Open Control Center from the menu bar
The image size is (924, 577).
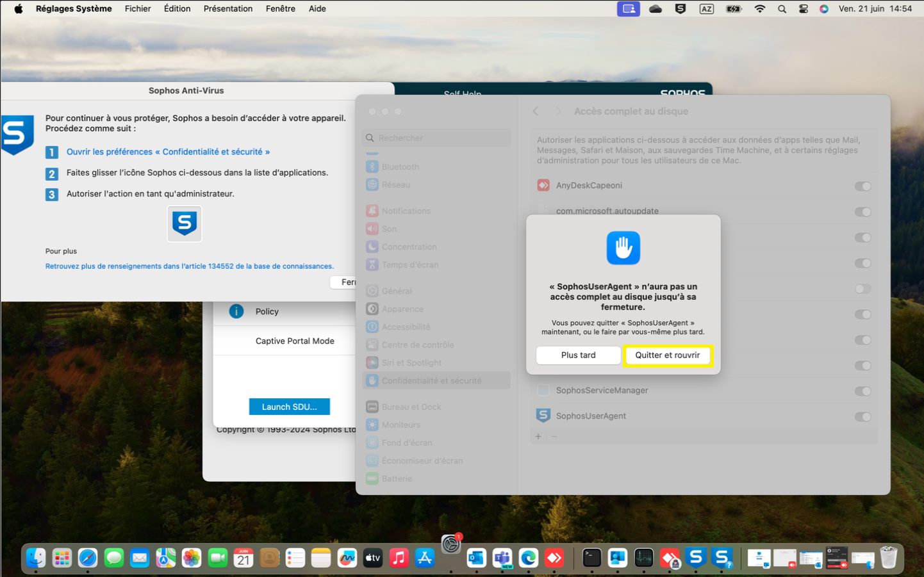(803, 9)
